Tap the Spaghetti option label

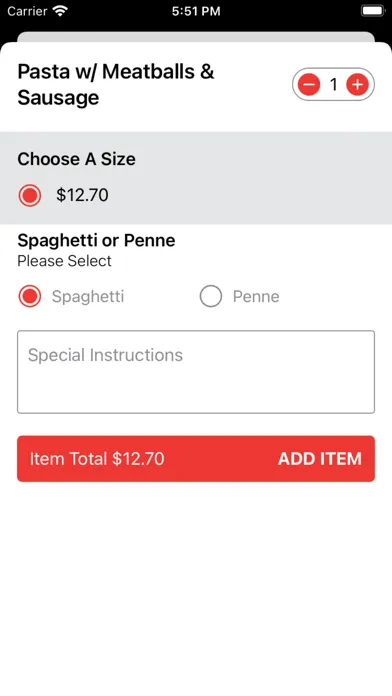[88, 297]
